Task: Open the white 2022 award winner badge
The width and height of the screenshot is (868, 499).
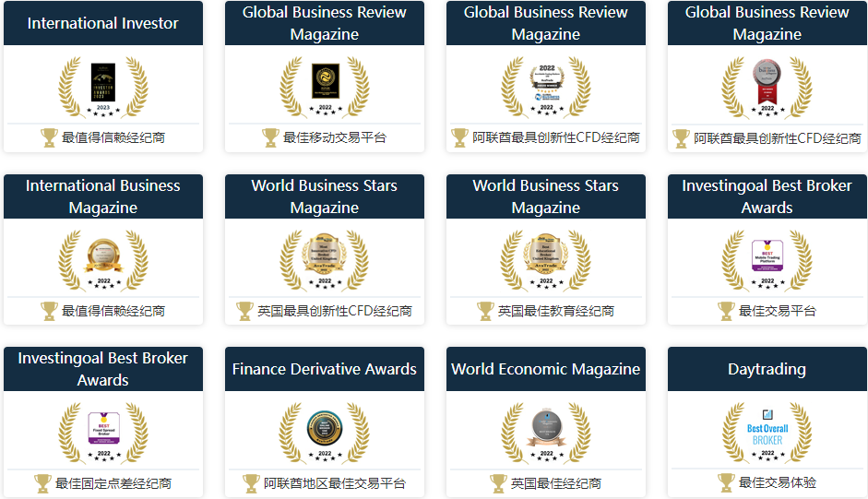Action: coord(547,82)
